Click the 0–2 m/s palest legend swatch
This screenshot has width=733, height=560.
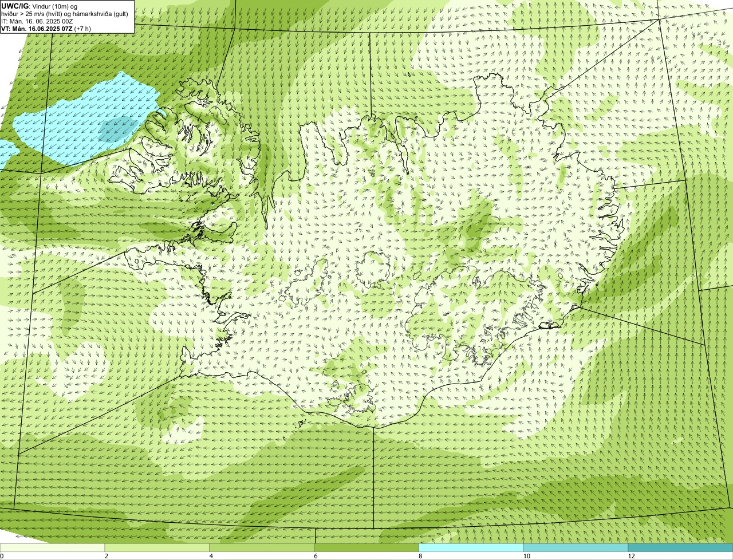[53, 547]
